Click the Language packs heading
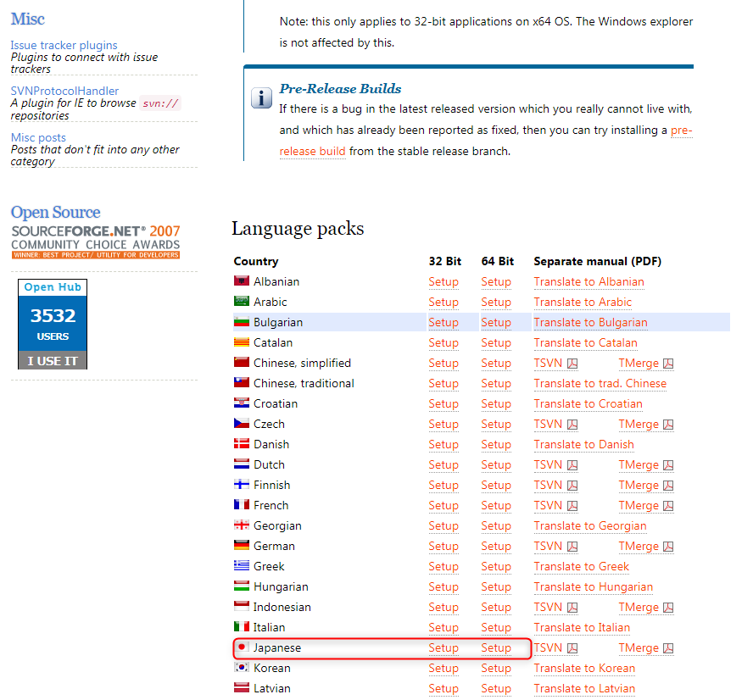This screenshot has height=700, width=753. [298, 229]
